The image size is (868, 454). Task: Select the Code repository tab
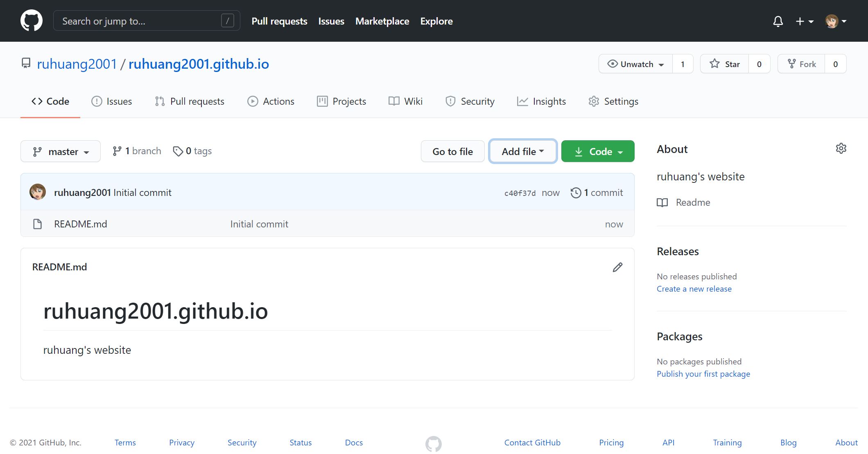click(x=50, y=101)
